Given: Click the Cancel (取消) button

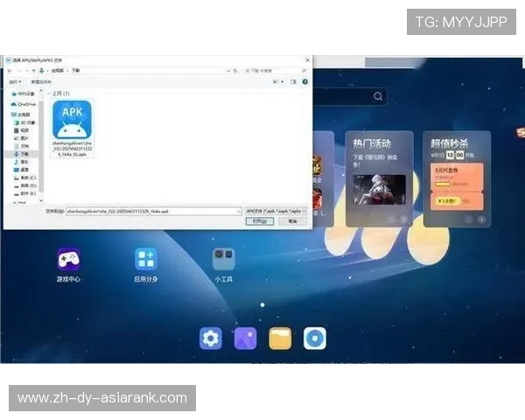Looking at the screenshot, I should click(292, 221).
